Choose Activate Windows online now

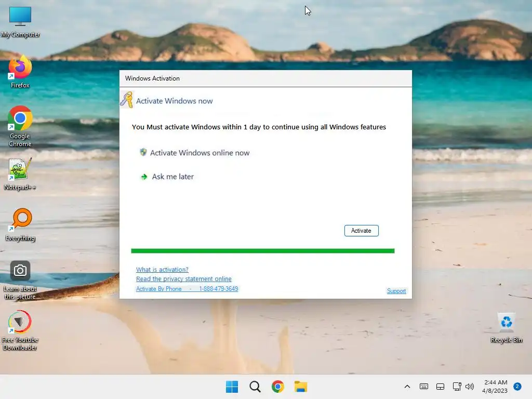[199, 153]
